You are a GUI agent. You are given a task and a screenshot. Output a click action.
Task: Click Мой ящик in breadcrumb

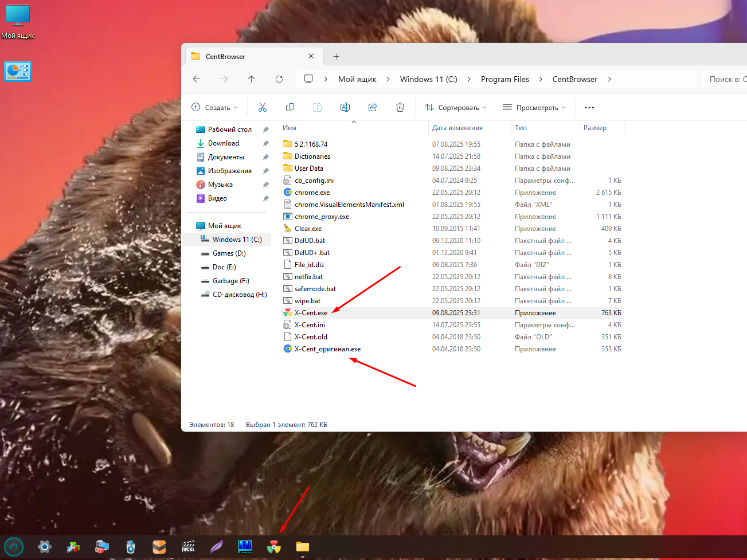(x=357, y=79)
